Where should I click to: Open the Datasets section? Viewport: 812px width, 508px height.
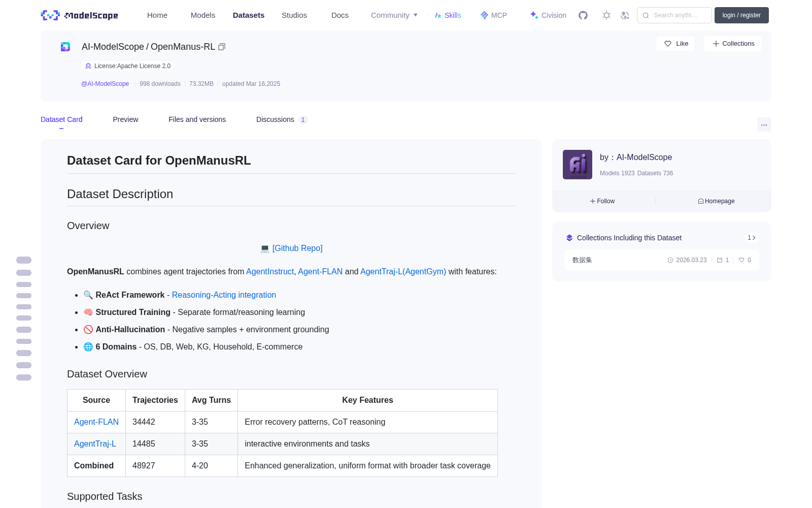(249, 15)
